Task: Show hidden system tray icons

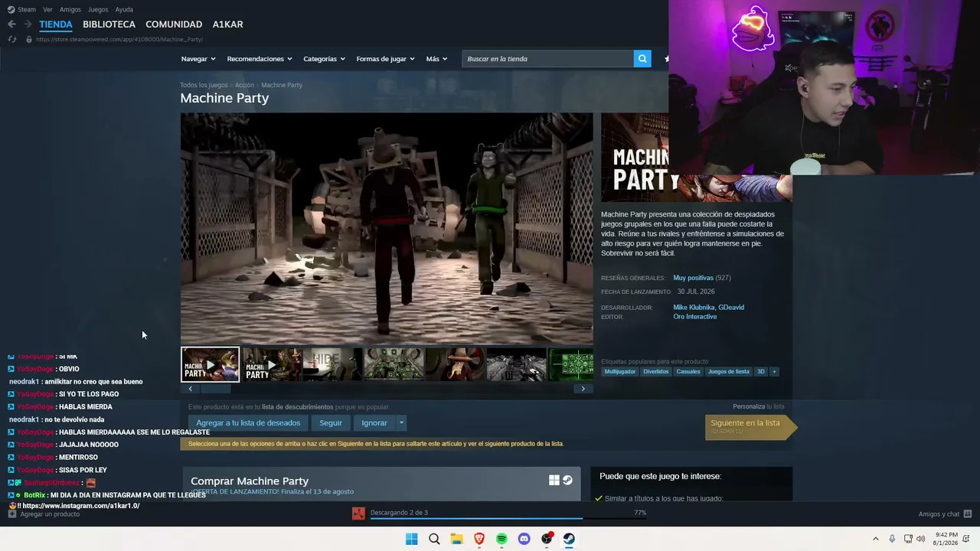Action: click(876, 539)
